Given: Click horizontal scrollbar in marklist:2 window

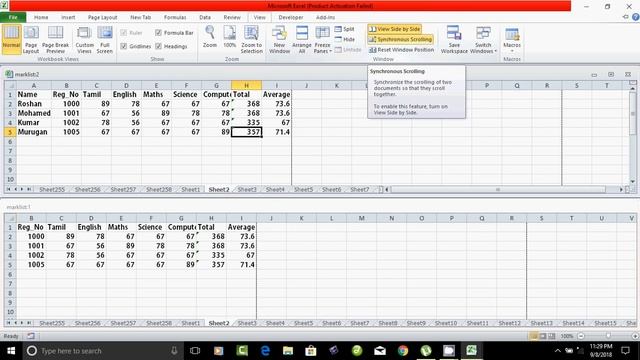Looking at the screenshot, I should point(498,189).
